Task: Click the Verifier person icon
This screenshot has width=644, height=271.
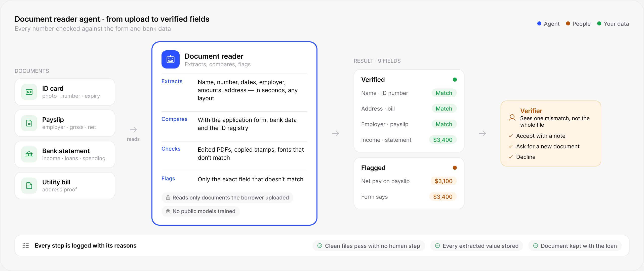Action: (x=512, y=118)
